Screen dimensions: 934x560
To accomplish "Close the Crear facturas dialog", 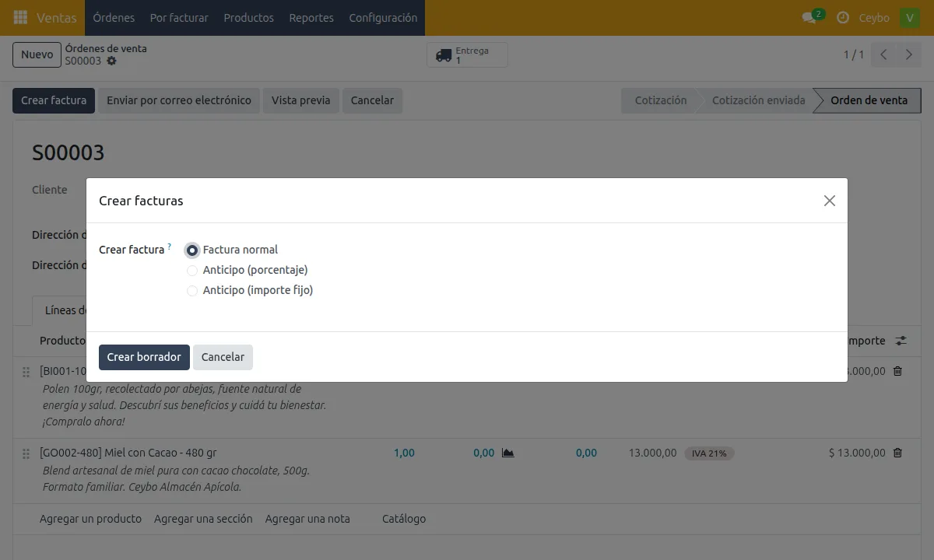I will pyautogui.click(x=830, y=201).
